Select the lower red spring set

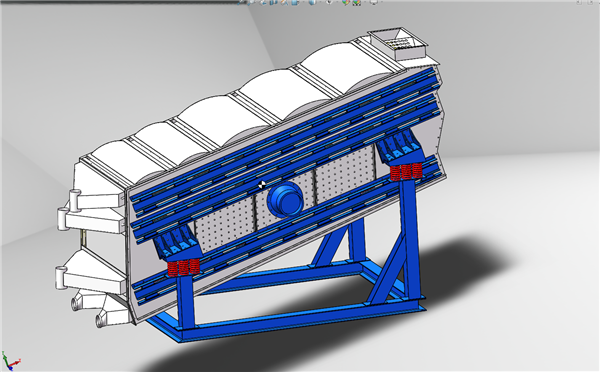[184, 267]
